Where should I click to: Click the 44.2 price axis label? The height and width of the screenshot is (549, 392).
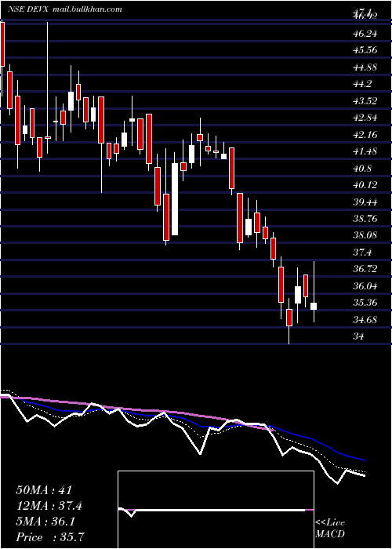(361, 84)
